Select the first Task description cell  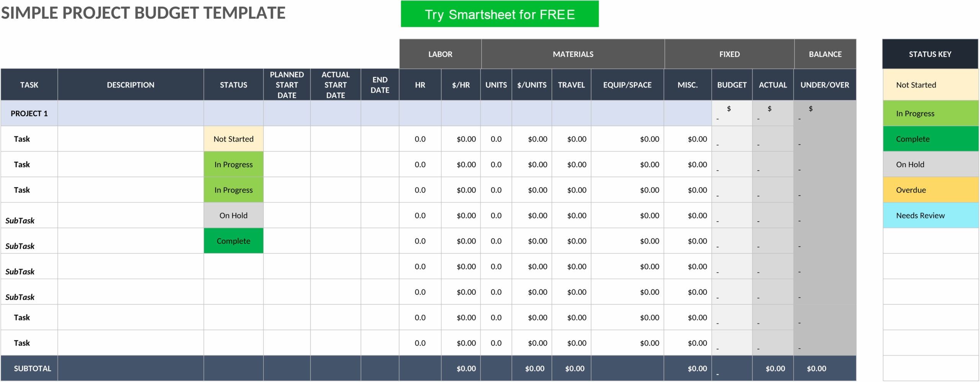[131, 139]
